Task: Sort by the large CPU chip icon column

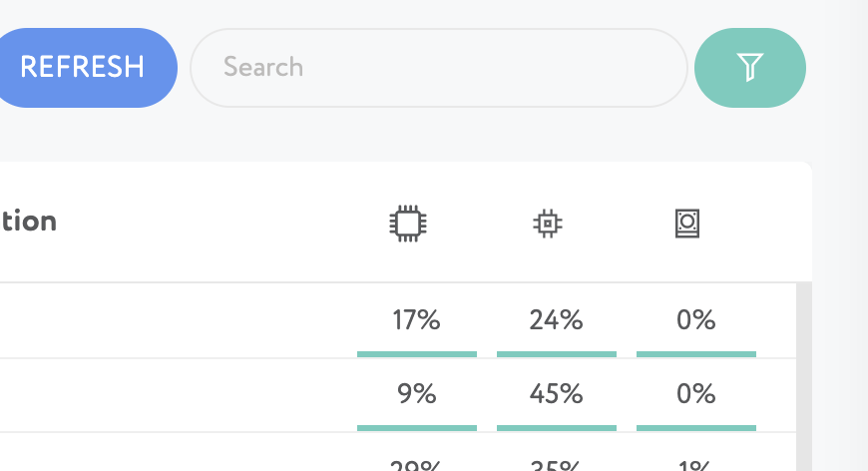Action: (x=408, y=224)
